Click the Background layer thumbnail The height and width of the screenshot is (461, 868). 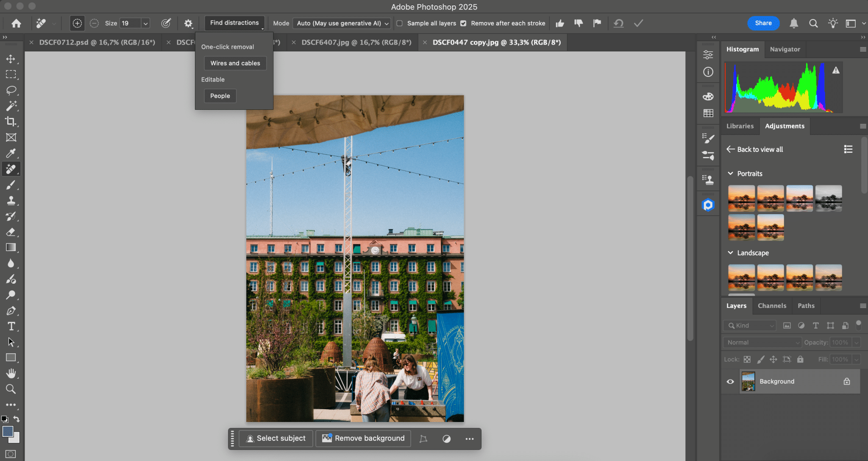point(748,381)
